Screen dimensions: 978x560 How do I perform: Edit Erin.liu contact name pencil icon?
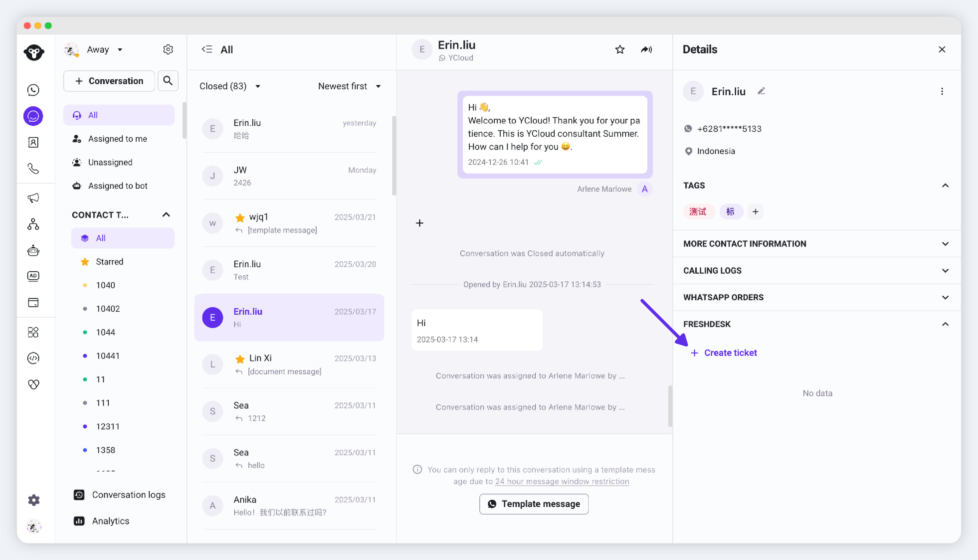tap(761, 91)
